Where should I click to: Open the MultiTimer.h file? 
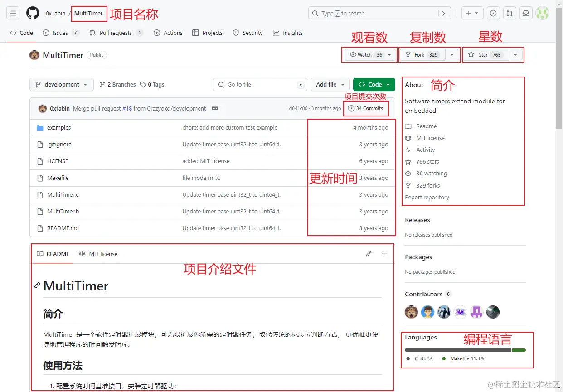[x=63, y=212]
